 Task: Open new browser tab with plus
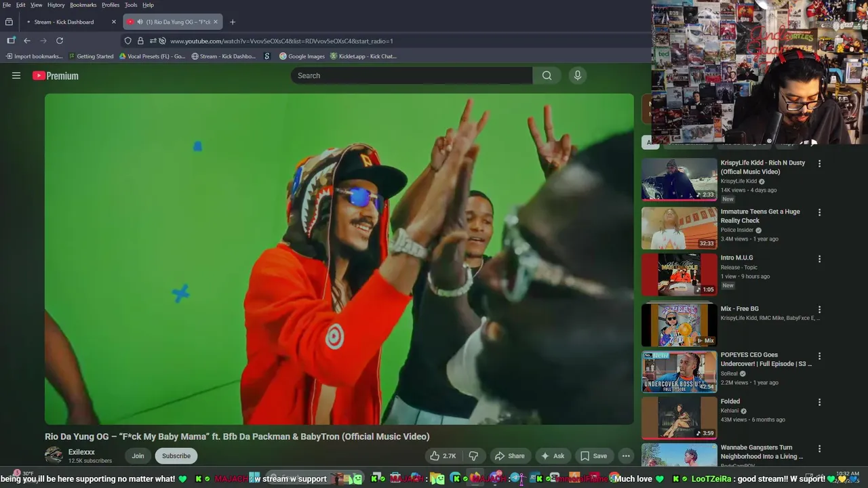(233, 22)
